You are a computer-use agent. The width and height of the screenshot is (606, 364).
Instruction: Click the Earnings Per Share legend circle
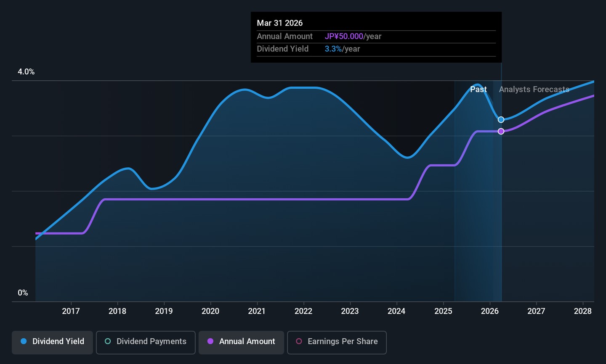tap(299, 341)
